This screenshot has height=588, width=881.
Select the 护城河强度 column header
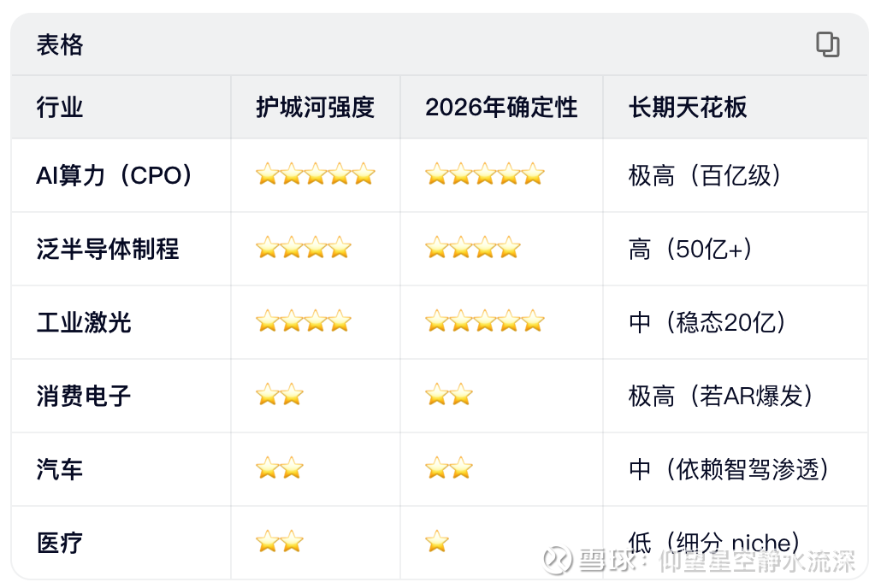click(315, 108)
